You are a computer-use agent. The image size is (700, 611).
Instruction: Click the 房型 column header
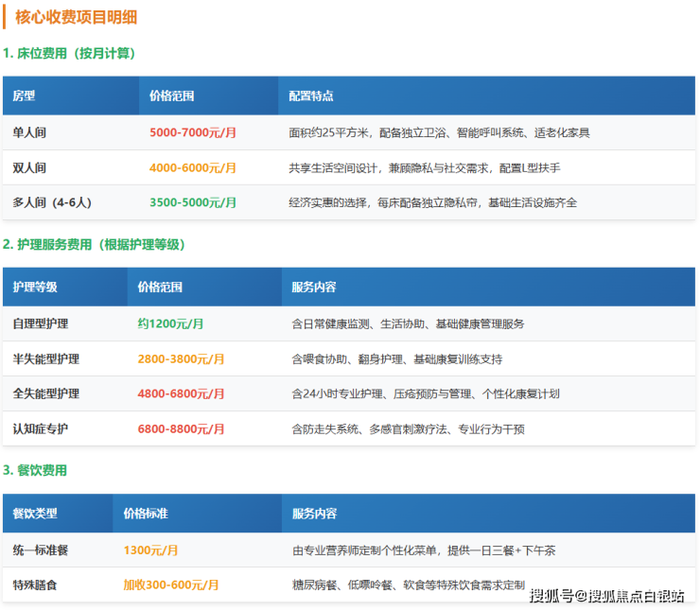(x=24, y=96)
